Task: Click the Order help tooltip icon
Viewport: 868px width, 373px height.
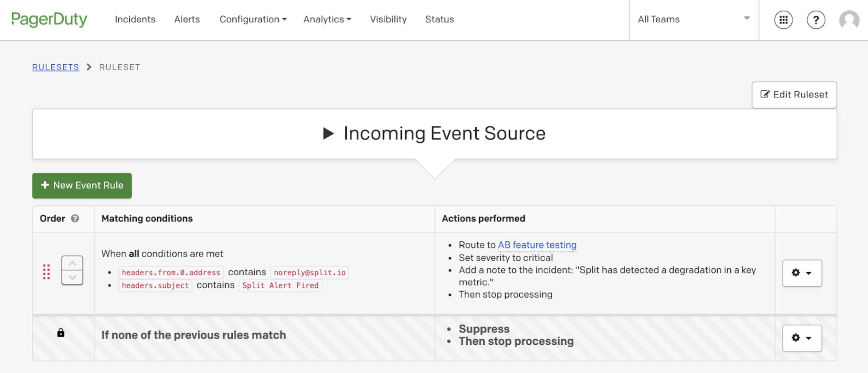Action: coord(75,218)
